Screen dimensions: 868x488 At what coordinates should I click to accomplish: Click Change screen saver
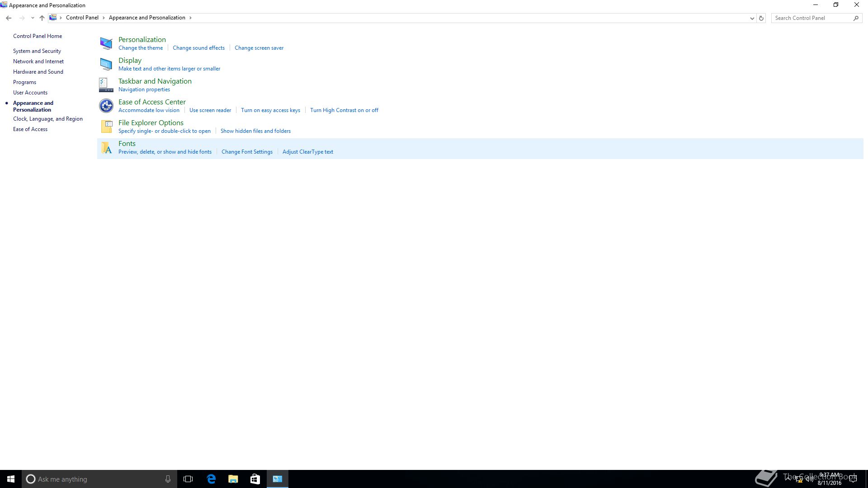pos(259,48)
